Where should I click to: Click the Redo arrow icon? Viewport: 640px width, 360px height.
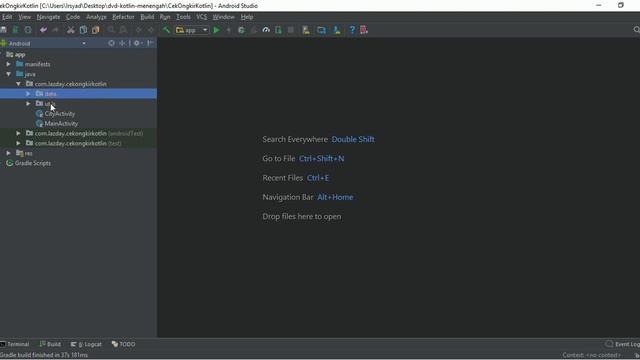pos(56,30)
